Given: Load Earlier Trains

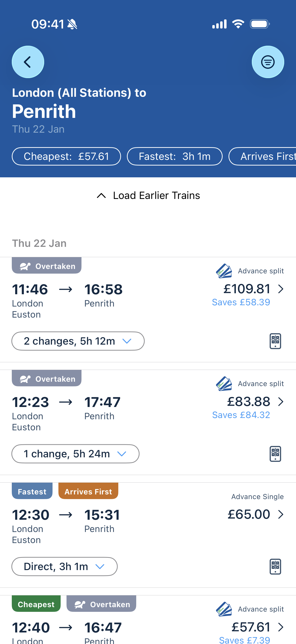Looking at the screenshot, I should [148, 196].
